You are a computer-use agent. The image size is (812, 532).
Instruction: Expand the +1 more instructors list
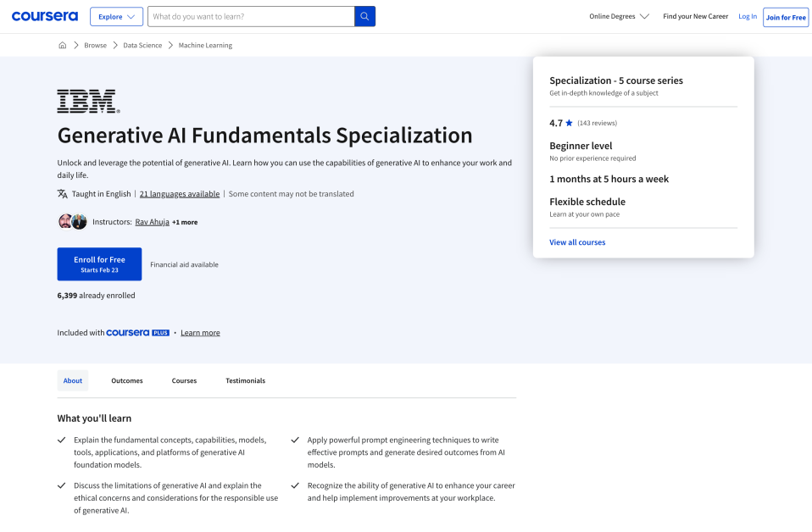click(183, 221)
